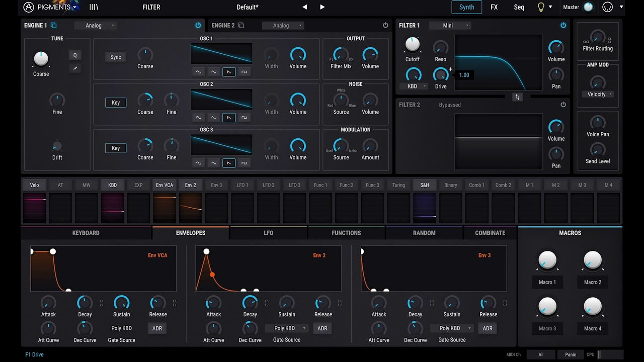
Task: Select the sine waveform for OSC 1
Action: (x=199, y=72)
